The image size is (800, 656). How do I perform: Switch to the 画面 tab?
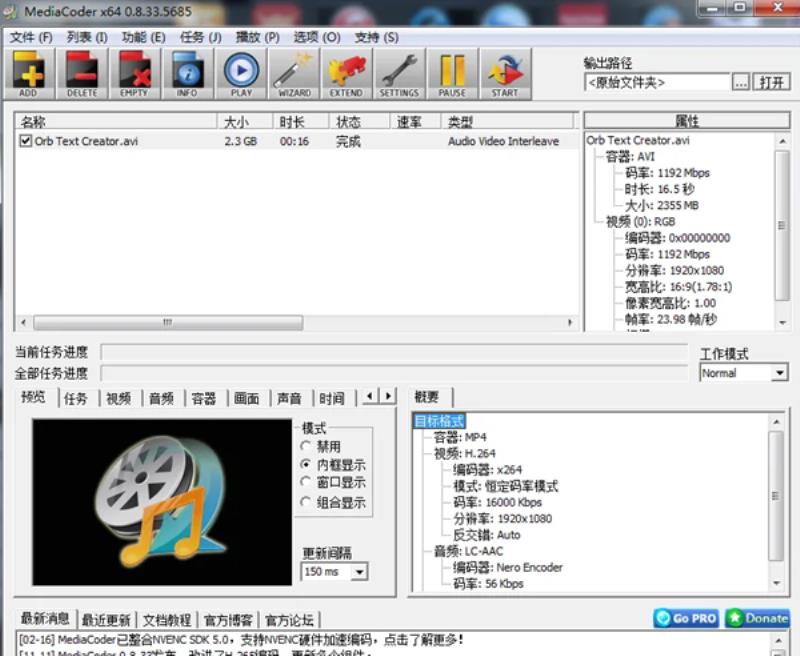pyautogui.click(x=246, y=398)
